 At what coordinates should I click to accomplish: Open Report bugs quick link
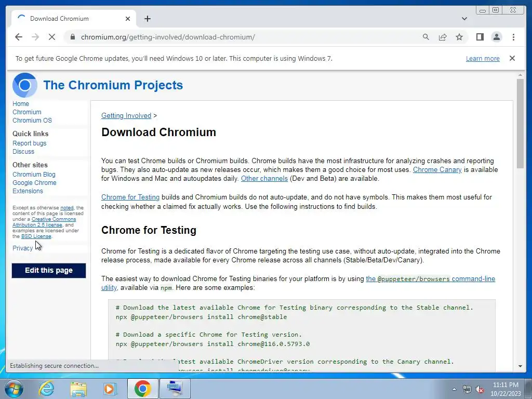[x=30, y=143]
